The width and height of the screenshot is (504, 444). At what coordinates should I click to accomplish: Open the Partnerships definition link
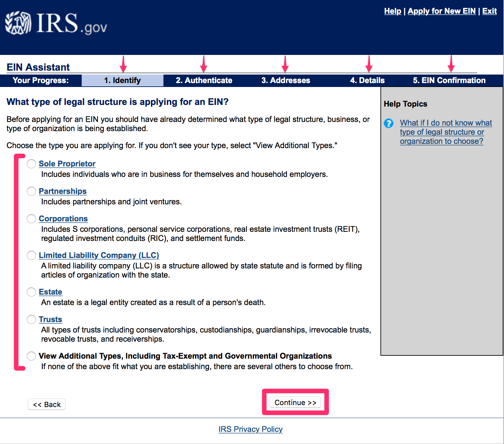(63, 191)
